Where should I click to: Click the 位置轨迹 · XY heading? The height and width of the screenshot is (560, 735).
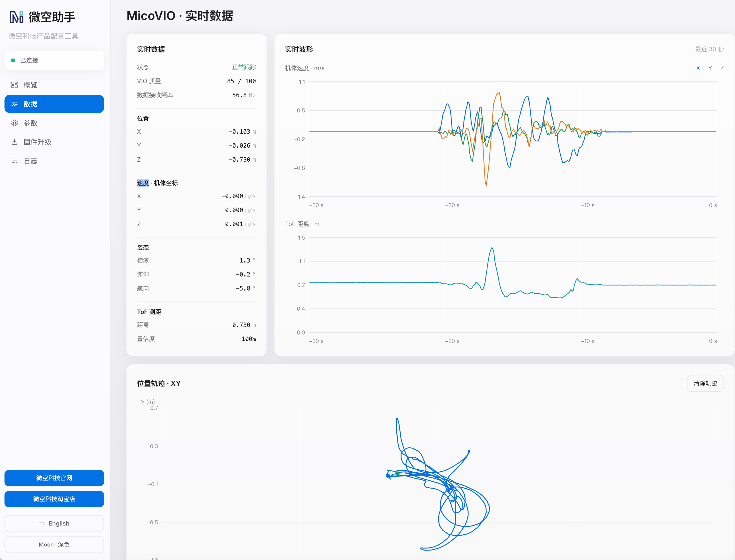point(159,383)
